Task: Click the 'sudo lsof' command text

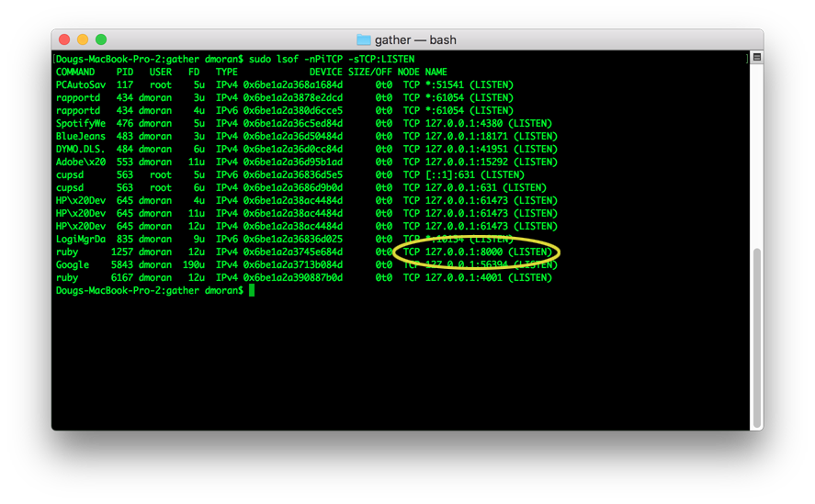Action: 274,60
